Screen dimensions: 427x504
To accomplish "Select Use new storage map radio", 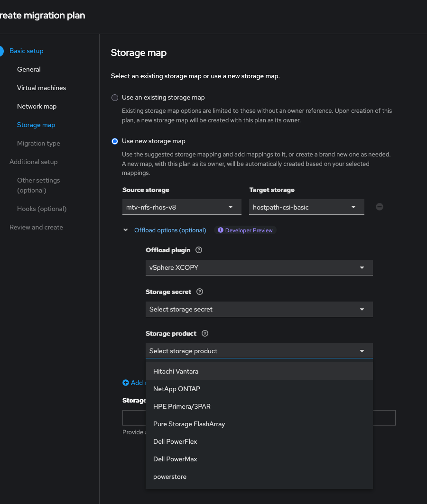I will tap(115, 141).
